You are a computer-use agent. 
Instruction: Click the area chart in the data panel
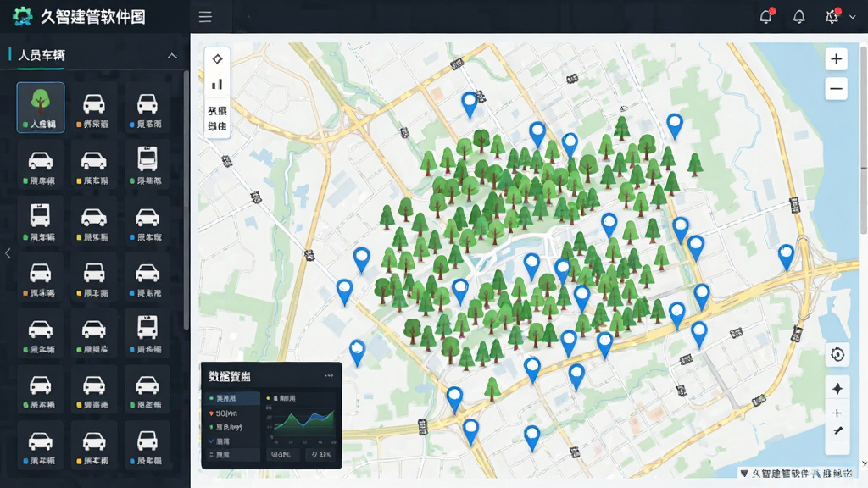pos(303,424)
